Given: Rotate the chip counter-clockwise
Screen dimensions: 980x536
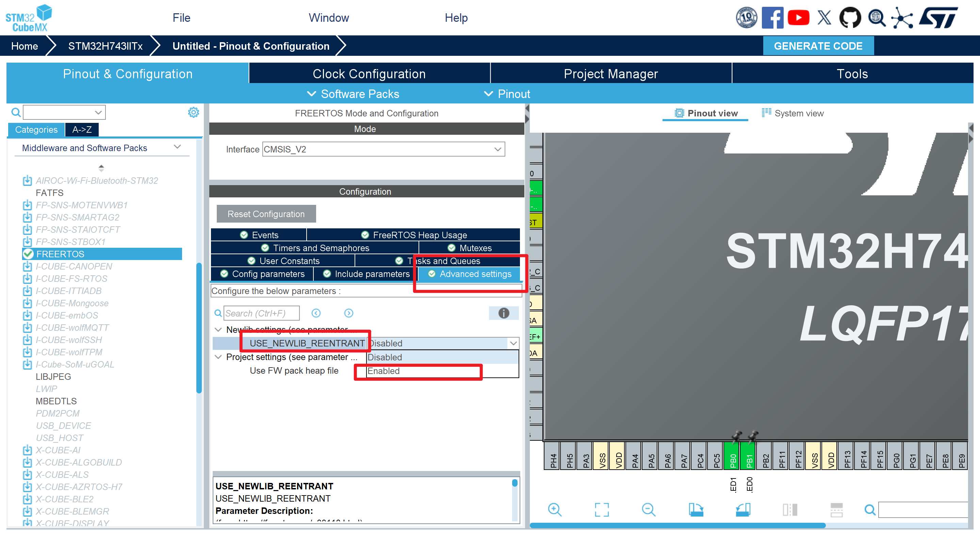Looking at the screenshot, I should [743, 509].
